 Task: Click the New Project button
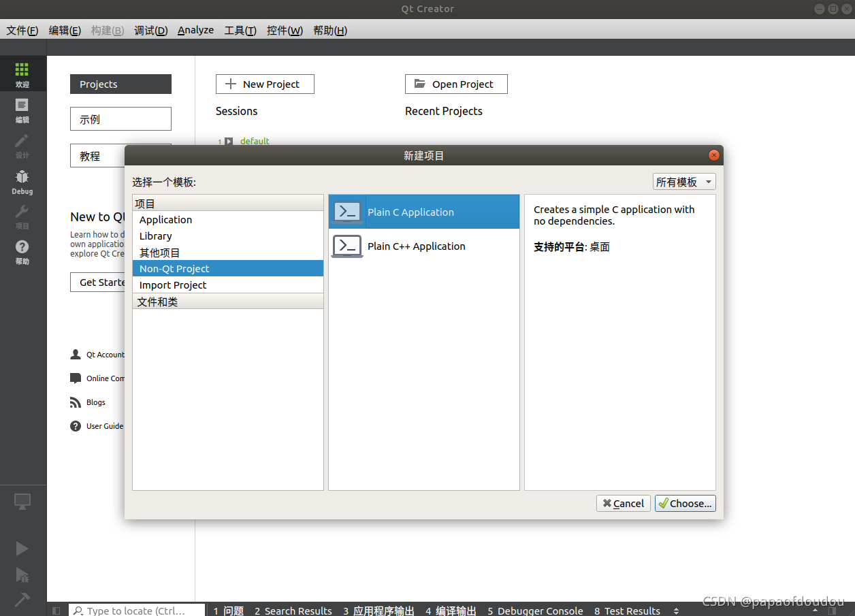265,84
